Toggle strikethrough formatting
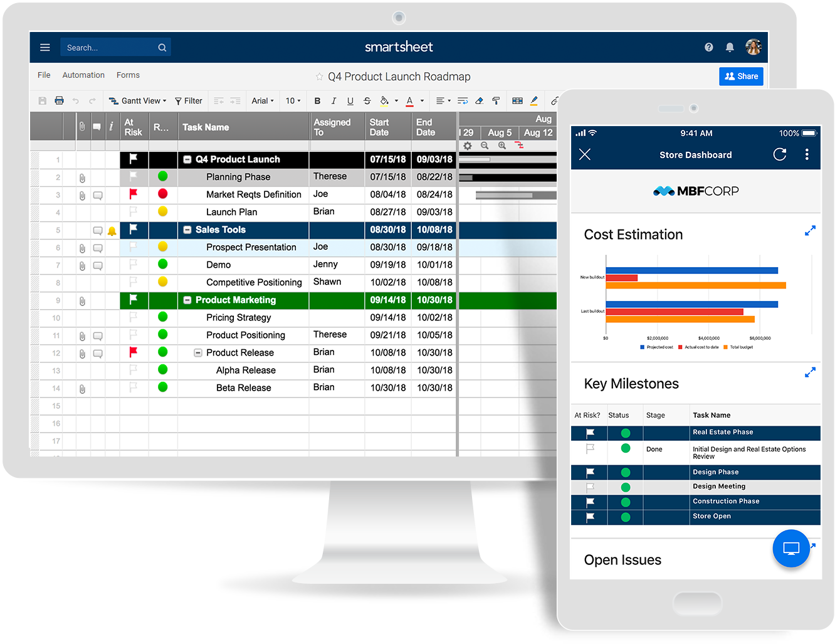Screen dimensions: 835x644 pyautogui.click(x=367, y=101)
